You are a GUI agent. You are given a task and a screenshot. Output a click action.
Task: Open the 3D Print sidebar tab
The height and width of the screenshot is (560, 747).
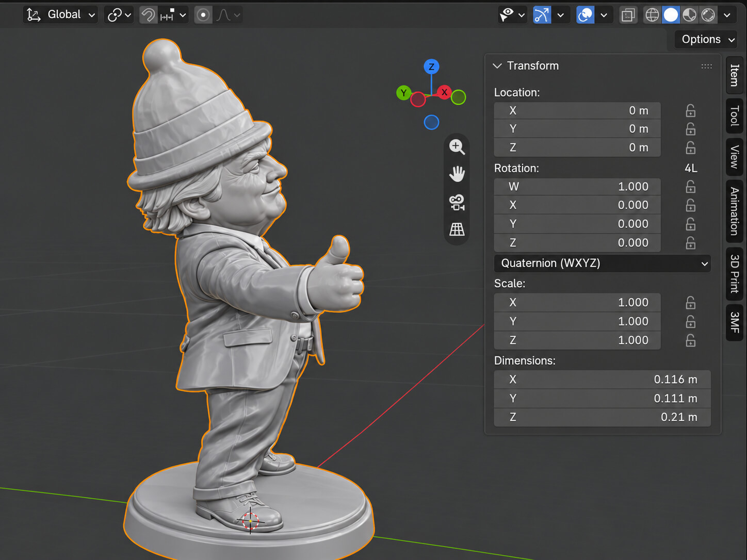[x=735, y=274]
